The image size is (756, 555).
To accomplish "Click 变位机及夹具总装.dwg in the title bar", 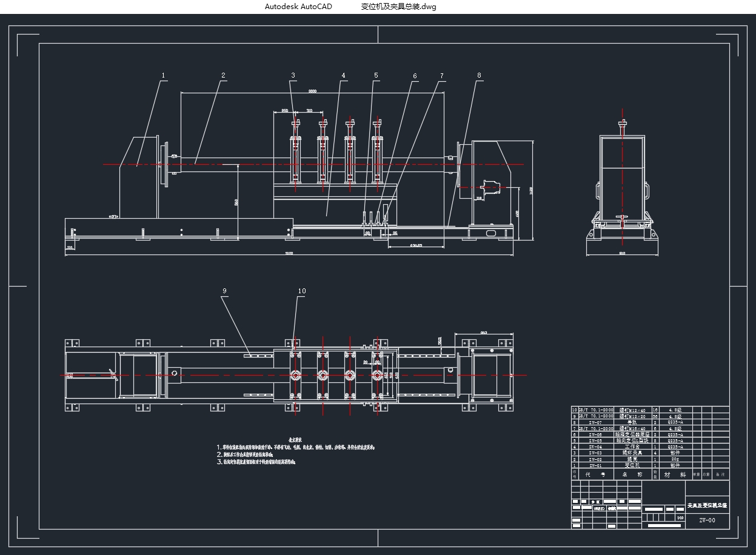I will pos(397,7).
